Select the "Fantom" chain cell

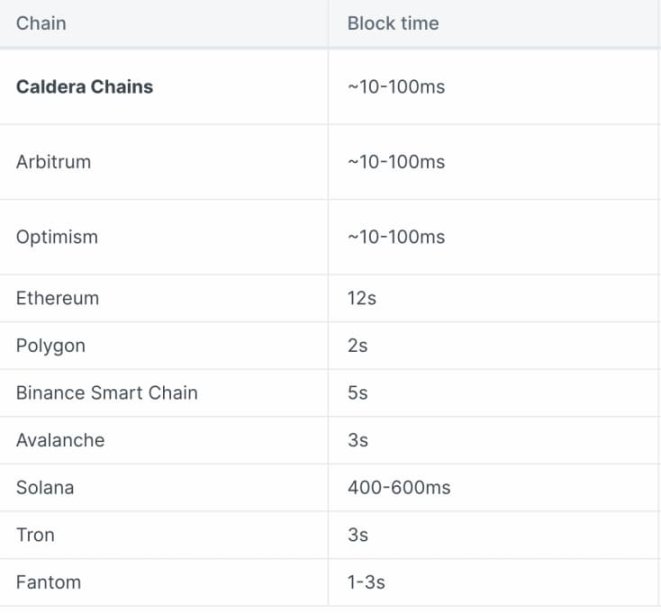tap(48, 582)
